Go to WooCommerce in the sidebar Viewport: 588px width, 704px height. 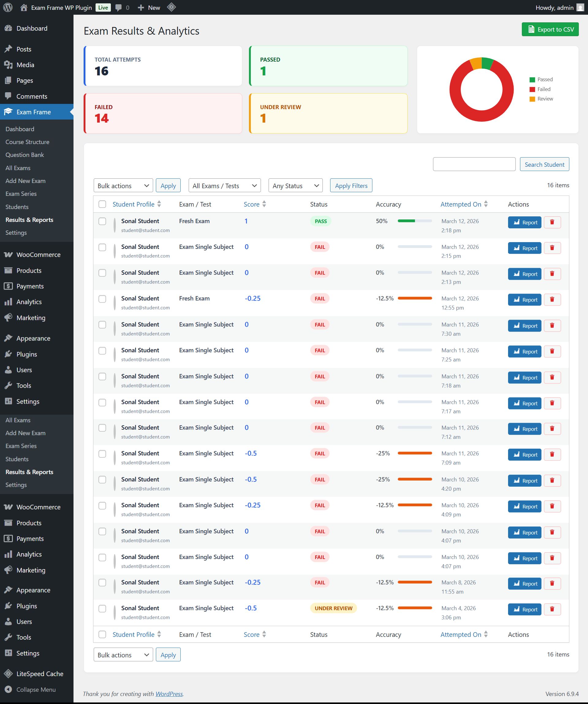pos(38,255)
